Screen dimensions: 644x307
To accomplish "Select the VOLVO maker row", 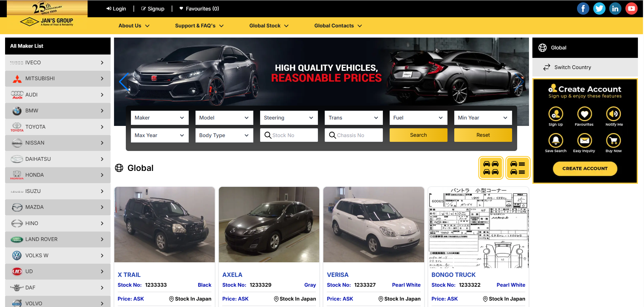I will click(58, 302).
